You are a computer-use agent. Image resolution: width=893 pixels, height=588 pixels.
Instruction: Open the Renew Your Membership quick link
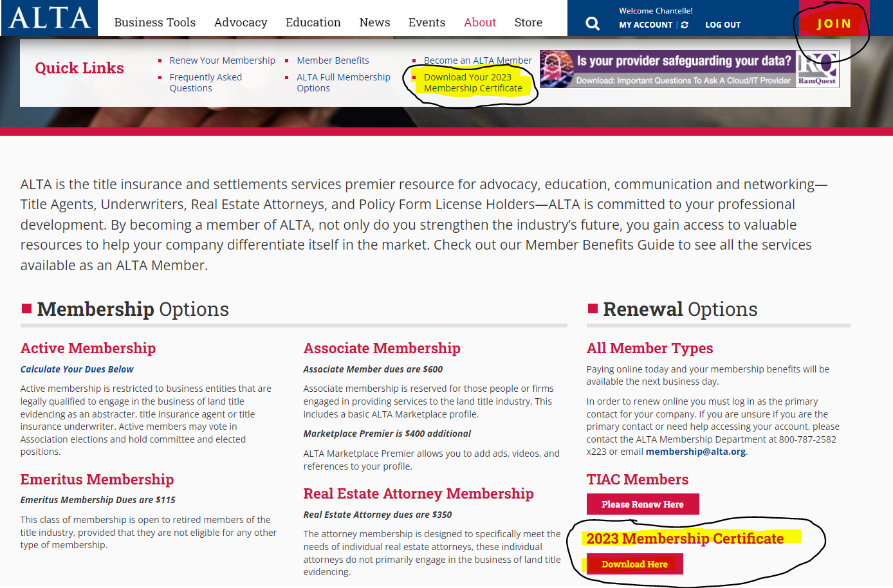pos(223,60)
